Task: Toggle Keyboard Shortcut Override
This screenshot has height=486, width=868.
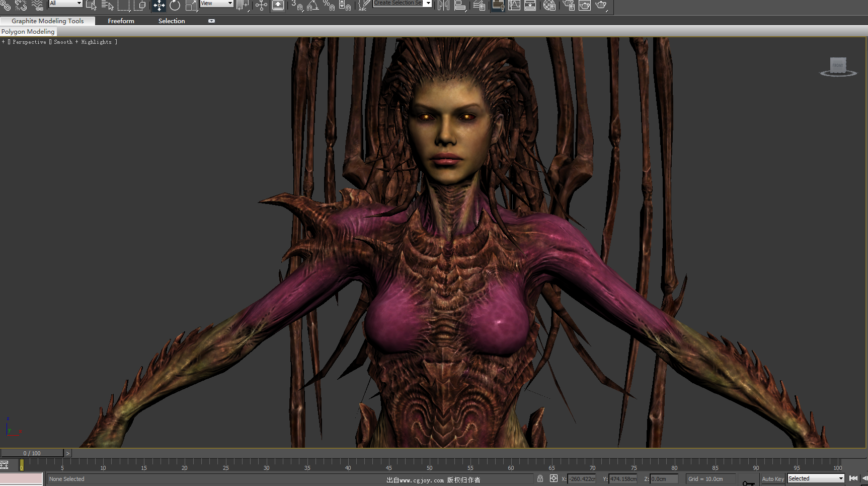Action: click(278, 5)
